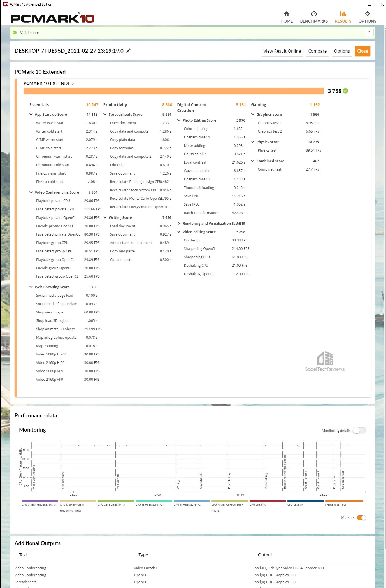Click the Compare button
The height and width of the screenshot is (588, 386).
click(x=317, y=51)
